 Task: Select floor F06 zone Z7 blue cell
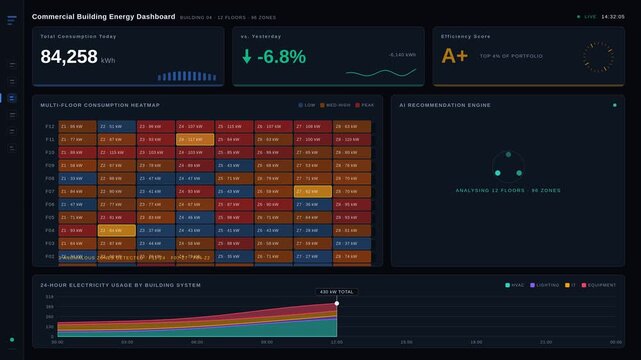[313, 204]
